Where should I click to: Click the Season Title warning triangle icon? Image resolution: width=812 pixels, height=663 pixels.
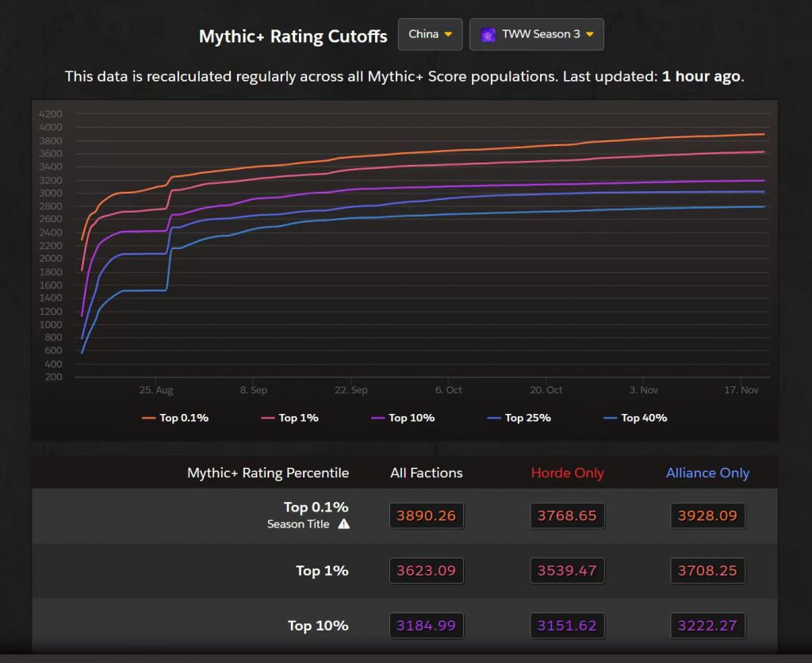[343, 524]
